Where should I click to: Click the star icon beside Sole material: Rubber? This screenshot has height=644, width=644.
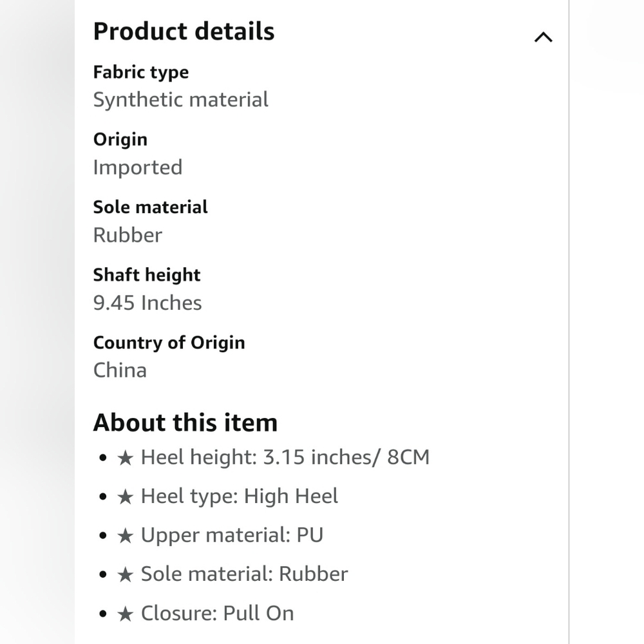126,575
